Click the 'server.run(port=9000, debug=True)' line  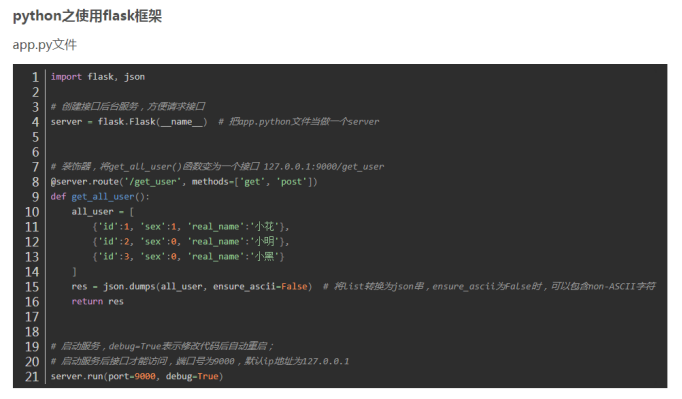(x=137, y=376)
